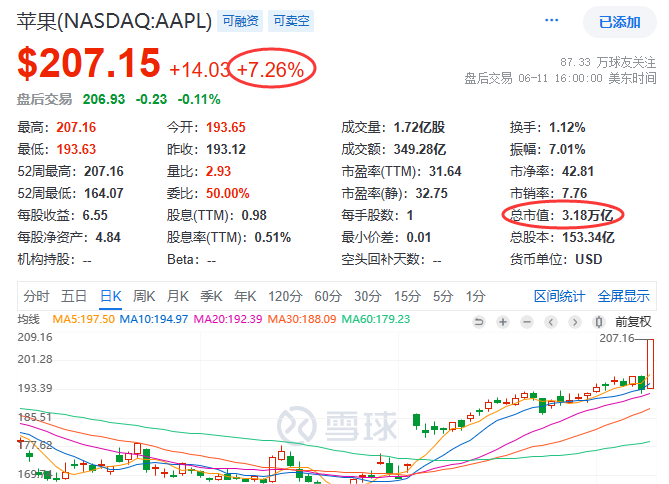The height and width of the screenshot is (484, 669).
Task: Select the 周K tab
Action: coord(144,296)
